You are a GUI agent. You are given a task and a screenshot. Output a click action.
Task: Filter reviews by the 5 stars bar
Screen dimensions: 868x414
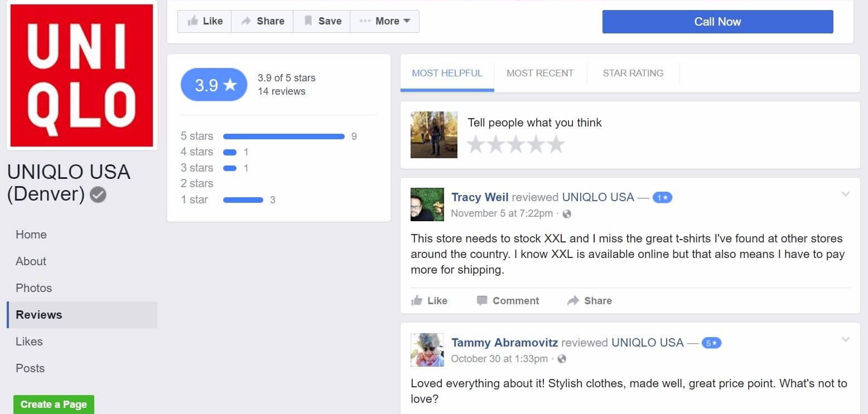pos(283,137)
